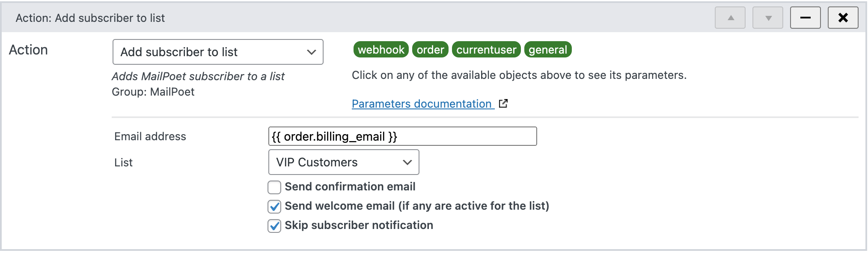Remove the action with the X button

[843, 18]
